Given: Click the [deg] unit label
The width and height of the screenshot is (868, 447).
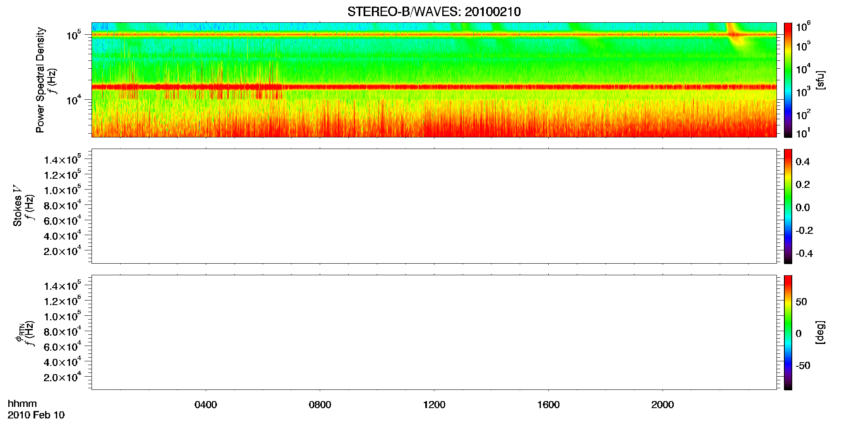Looking at the screenshot, I should tap(820, 332).
